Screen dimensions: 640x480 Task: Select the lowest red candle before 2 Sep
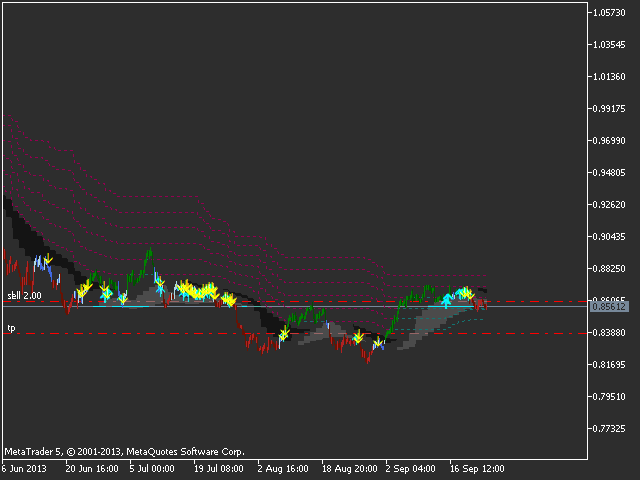(x=367, y=359)
